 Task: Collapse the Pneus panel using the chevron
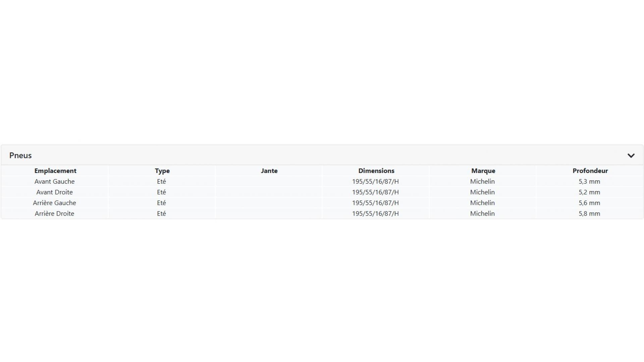pyautogui.click(x=631, y=156)
